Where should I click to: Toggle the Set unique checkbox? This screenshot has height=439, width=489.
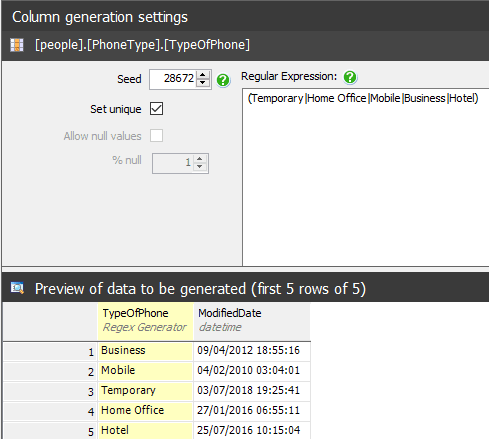coord(156,109)
